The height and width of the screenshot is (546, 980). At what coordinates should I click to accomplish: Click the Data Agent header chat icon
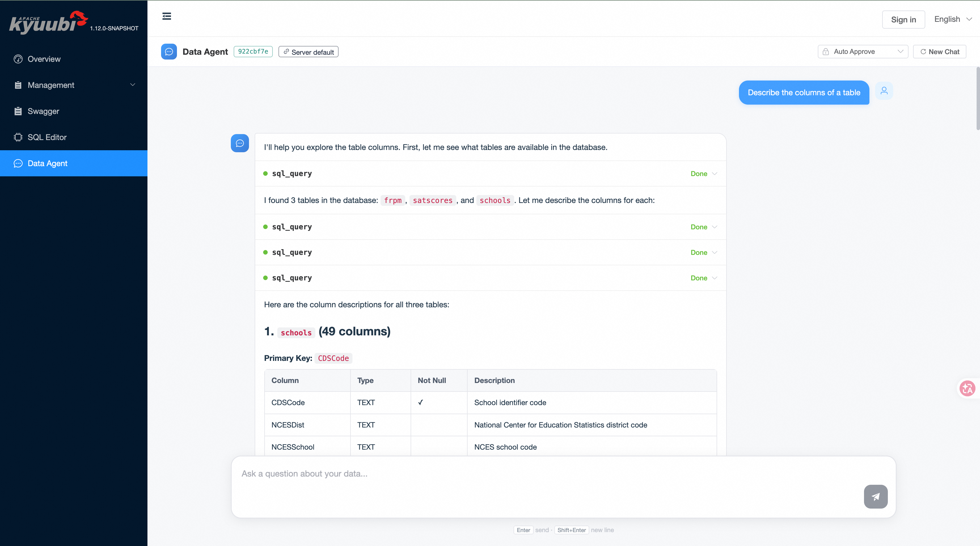tap(169, 51)
